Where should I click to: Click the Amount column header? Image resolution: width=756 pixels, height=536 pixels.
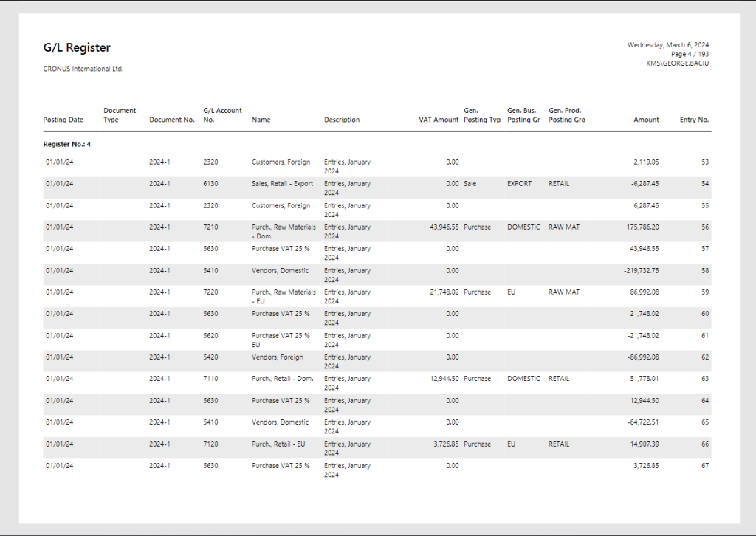pos(646,120)
